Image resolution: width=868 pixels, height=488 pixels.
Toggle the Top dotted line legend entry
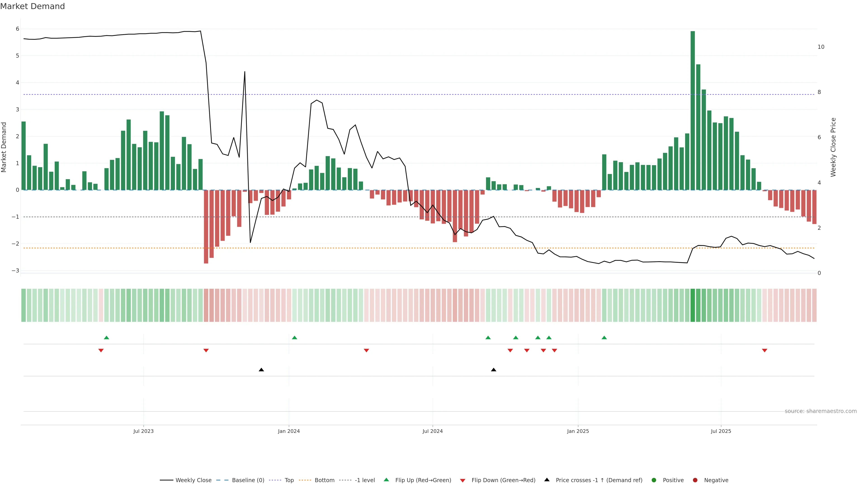[x=289, y=480]
